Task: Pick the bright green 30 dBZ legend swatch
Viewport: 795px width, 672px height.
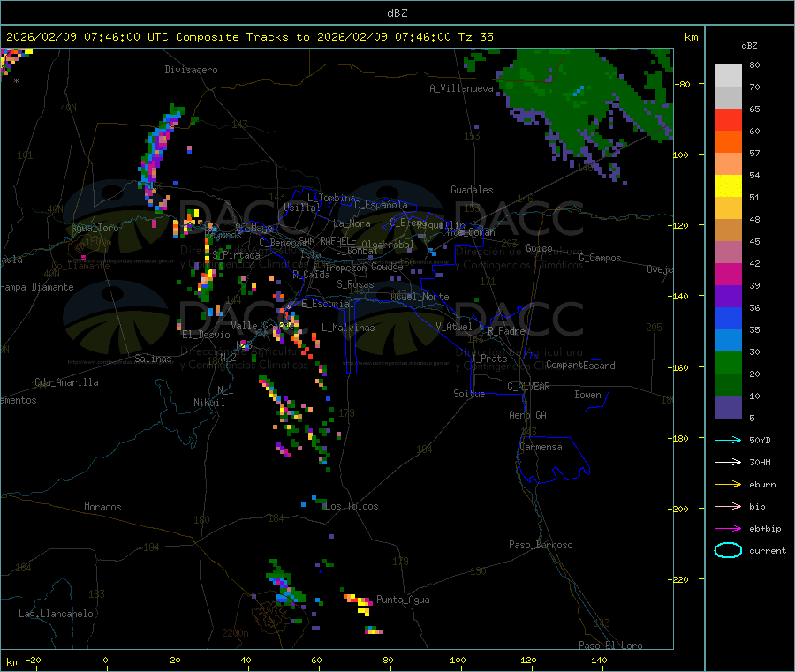Action: tap(728, 362)
